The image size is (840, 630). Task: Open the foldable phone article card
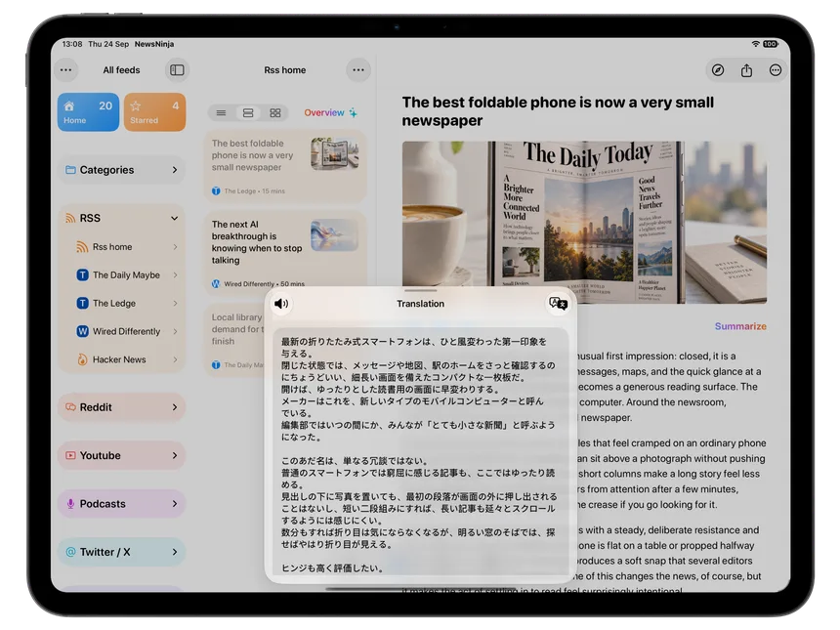coord(285,166)
